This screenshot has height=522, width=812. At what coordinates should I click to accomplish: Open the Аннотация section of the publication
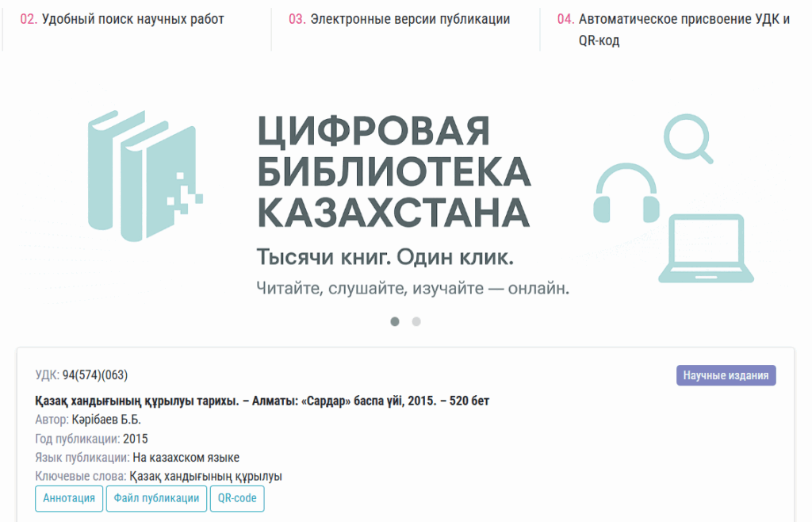[69, 498]
